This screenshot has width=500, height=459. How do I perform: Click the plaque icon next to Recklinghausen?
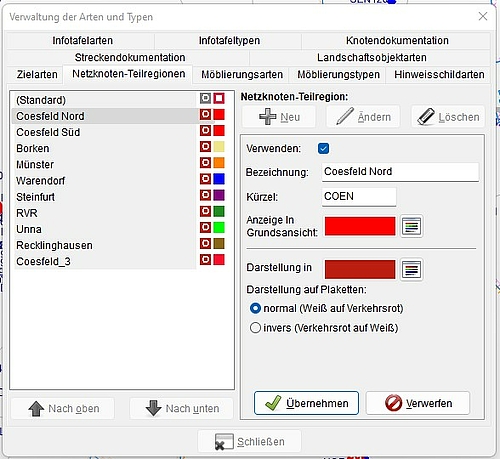(x=205, y=243)
